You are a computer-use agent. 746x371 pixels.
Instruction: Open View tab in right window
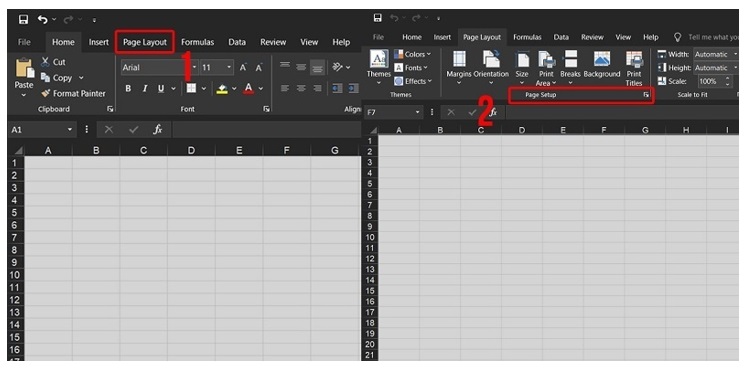pyautogui.click(x=623, y=37)
